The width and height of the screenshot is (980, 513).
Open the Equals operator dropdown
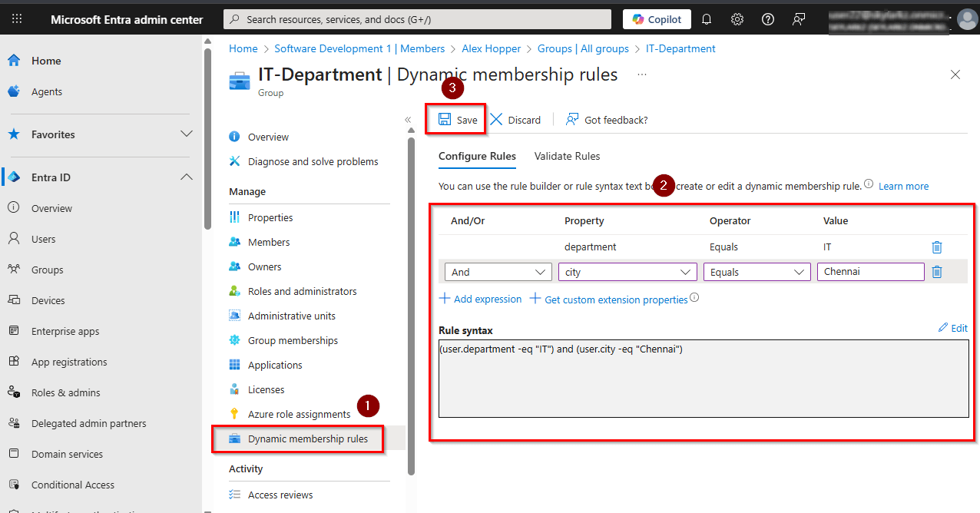click(x=757, y=271)
